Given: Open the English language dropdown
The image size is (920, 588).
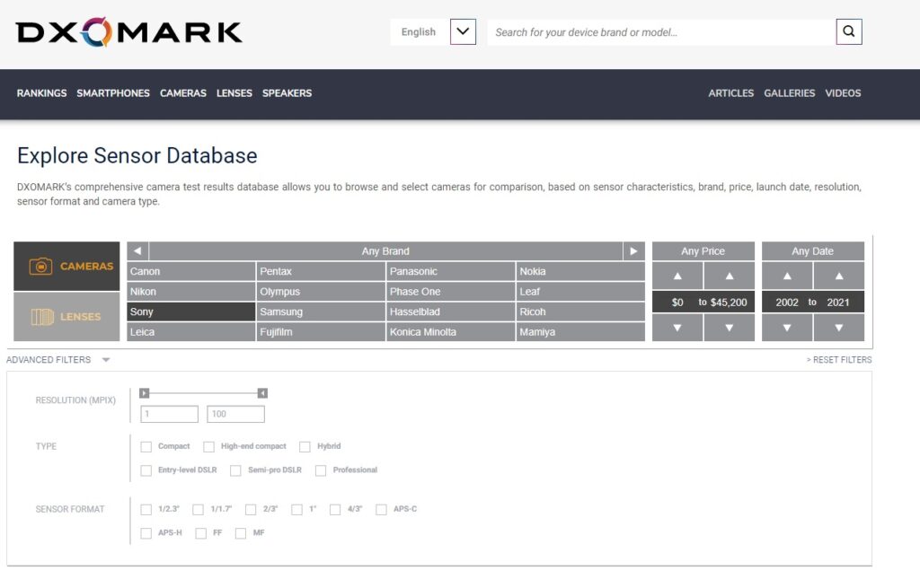Looking at the screenshot, I should [x=462, y=32].
